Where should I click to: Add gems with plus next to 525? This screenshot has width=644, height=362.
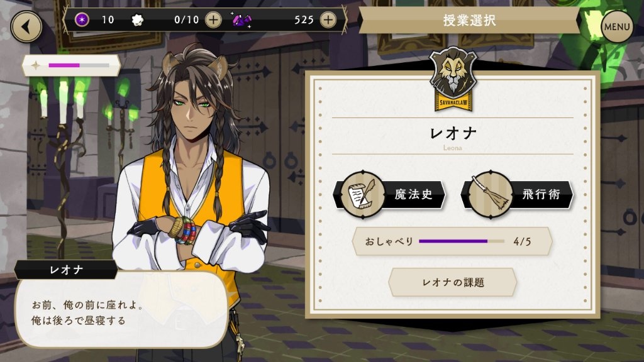328,19
